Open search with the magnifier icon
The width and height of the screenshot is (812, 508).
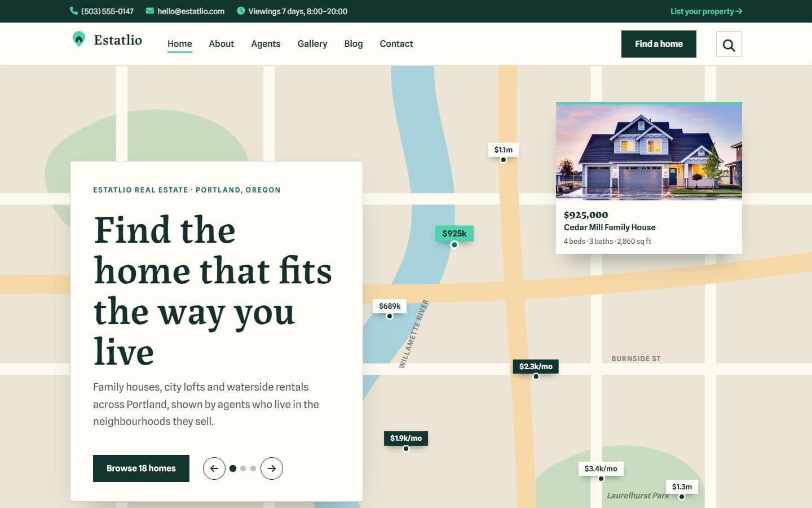tap(729, 44)
